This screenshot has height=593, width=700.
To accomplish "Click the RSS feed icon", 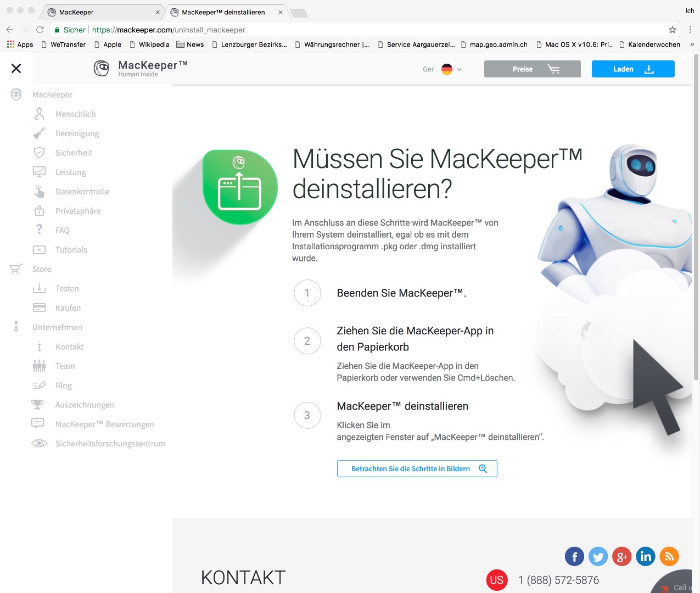I will (x=669, y=556).
